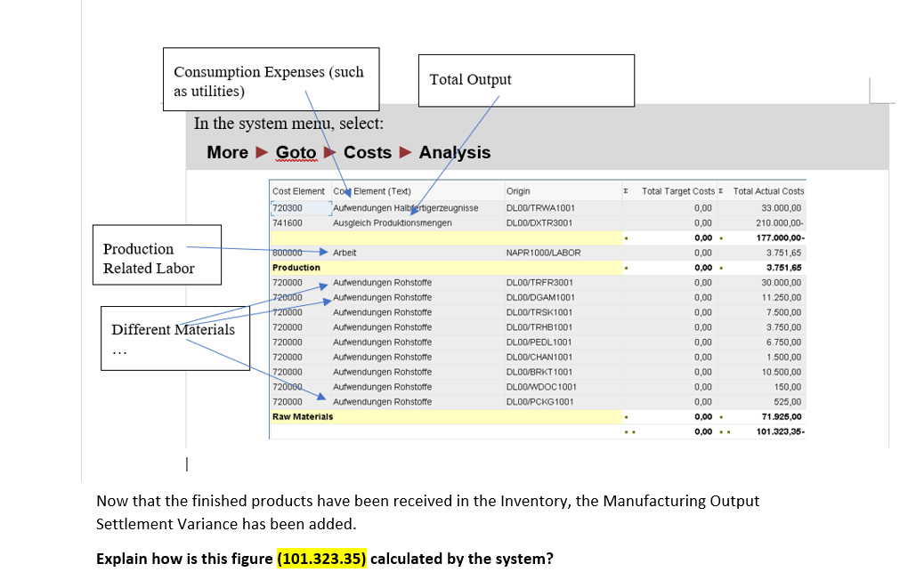This screenshot has width=908, height=588.
Task: Select the yellow Raw Materials subtotal label
Action: pos(303,416)
